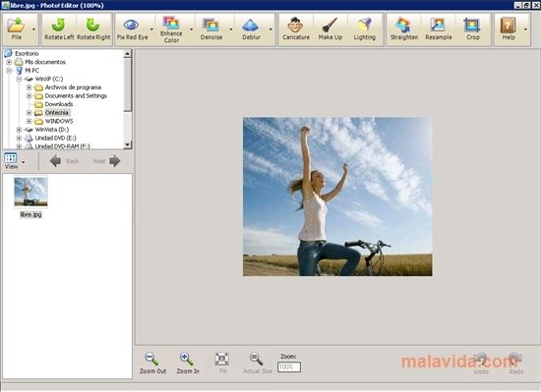Open the Deblur dropdown arrow
The image size is (541, 392).
[x=270, y=29]
